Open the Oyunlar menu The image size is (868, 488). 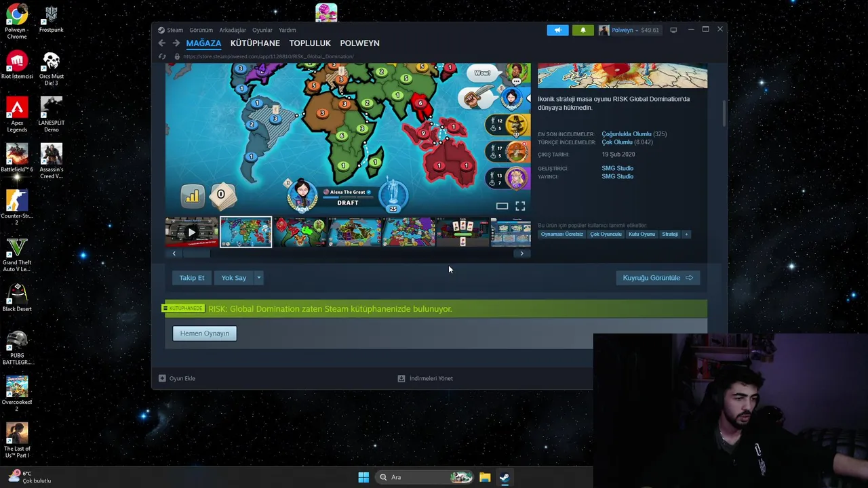pyautogui.click(x=262, y=30)
